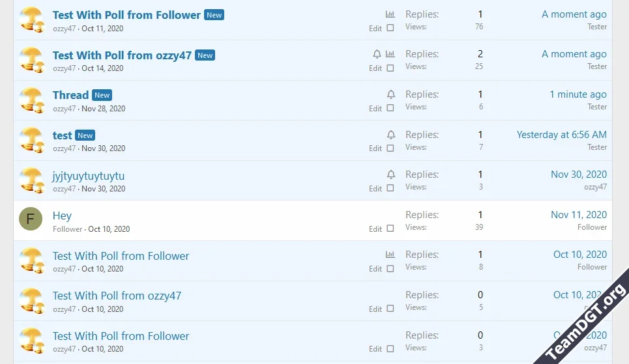Screen dimensions: 629x364
Task: Click the 'F' avatar beside the 'Hey' thread
Action: (31, 219)
